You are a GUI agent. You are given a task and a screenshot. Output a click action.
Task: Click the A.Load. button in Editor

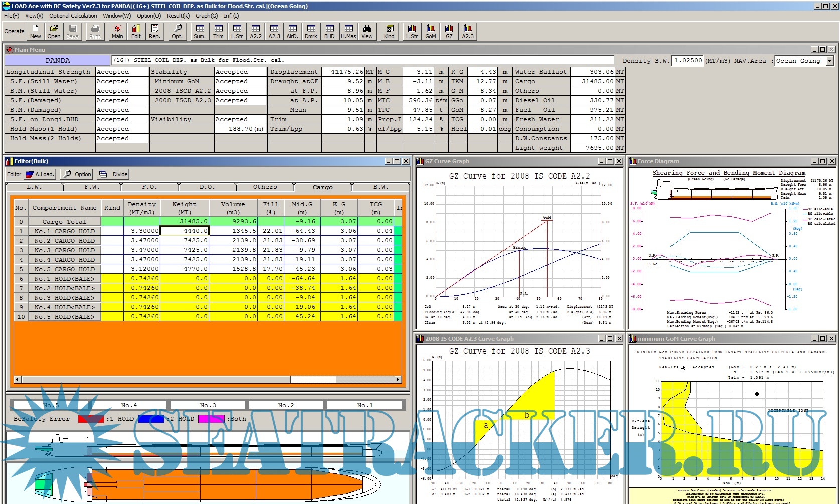point(40,174)
